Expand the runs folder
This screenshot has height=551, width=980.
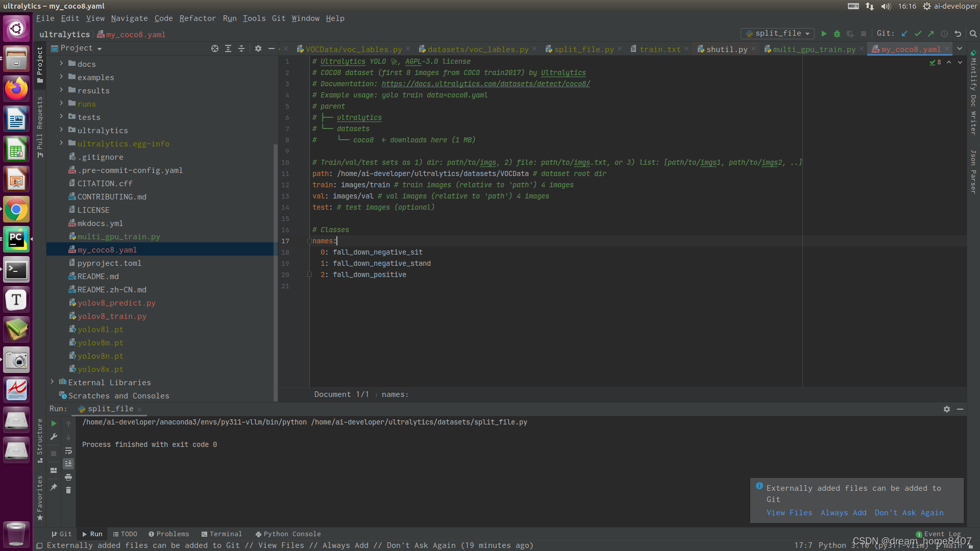click(61, 103)
